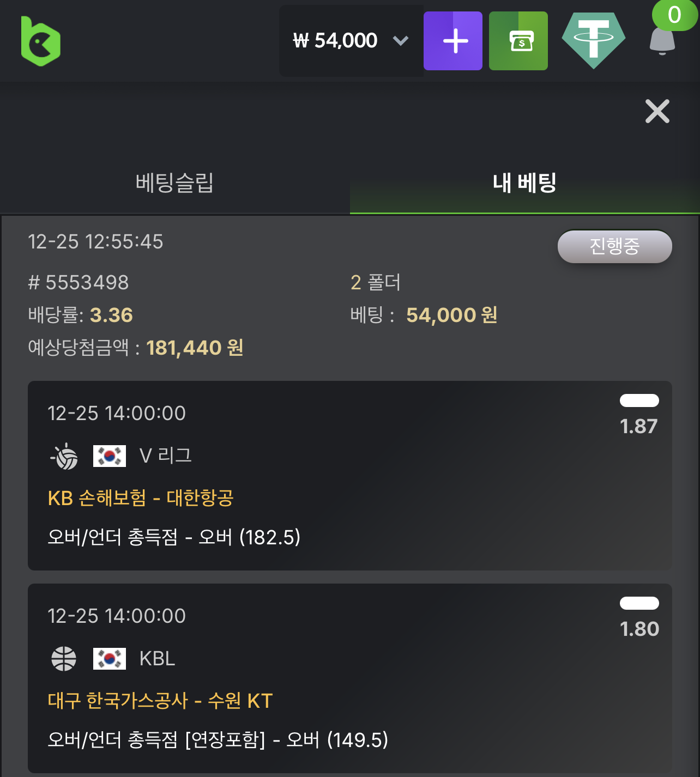The height and width of the screenshot is (777, 700).
Task: Click the volleyball sport icon
Action: 65,456
